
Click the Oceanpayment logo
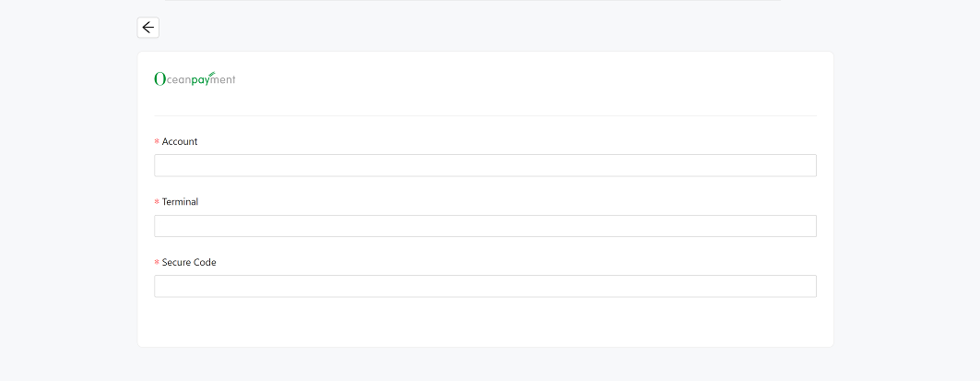tap(195, 79)
